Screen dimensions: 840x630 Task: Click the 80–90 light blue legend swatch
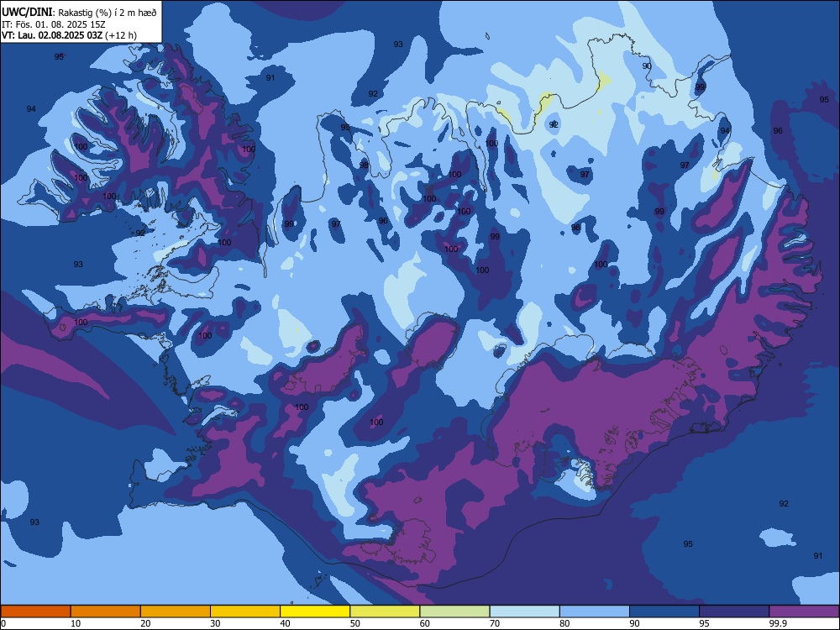[595, 612]
